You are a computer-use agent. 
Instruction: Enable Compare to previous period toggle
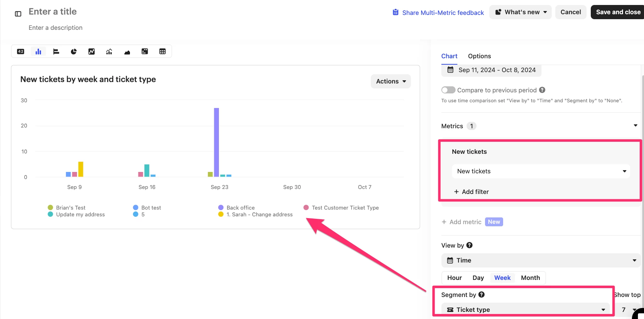pos(448,90)
